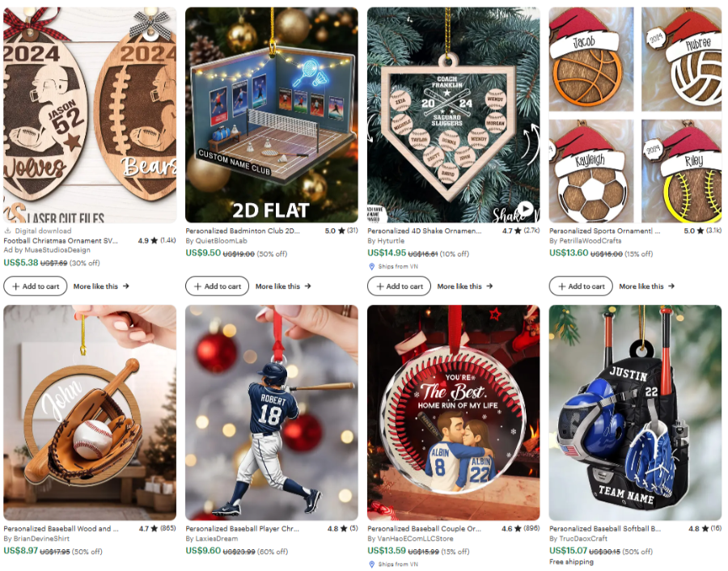Open the Football Christmas Ornament thumbnail
The image size is (728, 571).
(90, 115)
